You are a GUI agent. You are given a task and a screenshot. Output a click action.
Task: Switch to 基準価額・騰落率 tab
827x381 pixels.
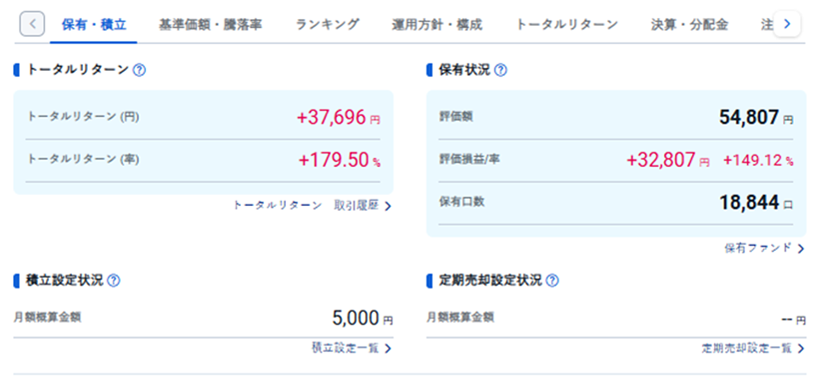click(x=210, y=25)
